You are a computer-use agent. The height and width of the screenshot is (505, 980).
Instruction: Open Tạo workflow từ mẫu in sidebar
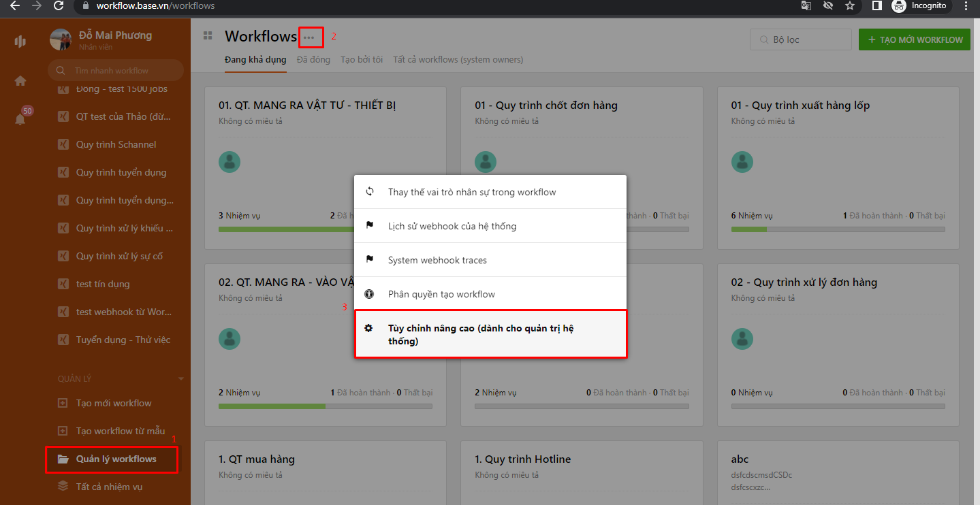pos(121,431)
